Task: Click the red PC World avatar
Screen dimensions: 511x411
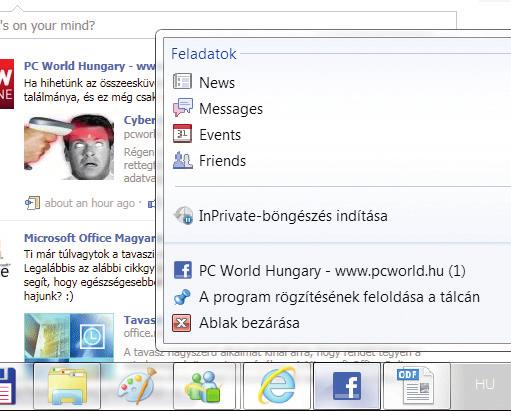Action: (7, 84)
